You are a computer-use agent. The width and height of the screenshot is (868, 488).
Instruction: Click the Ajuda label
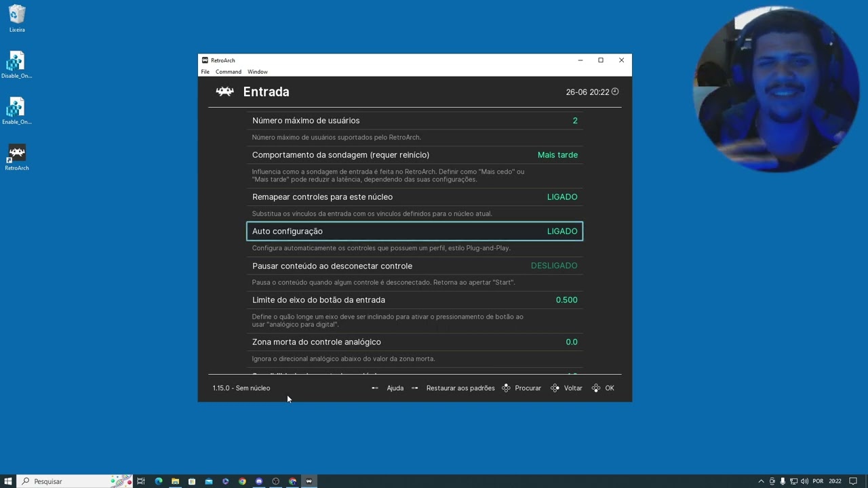[x=395, y=388]
